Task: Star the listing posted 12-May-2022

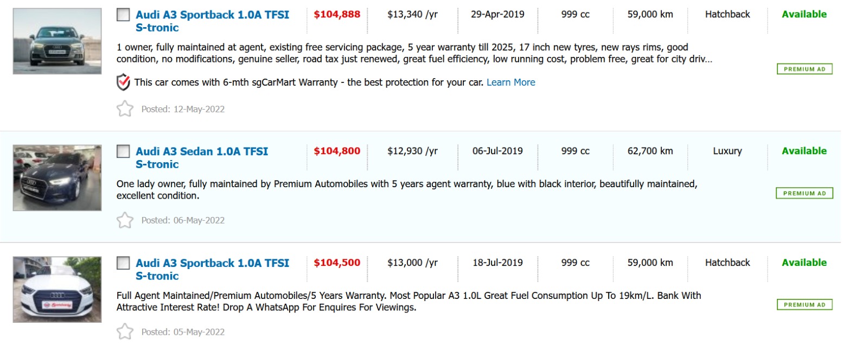Action: click(125, 109)
